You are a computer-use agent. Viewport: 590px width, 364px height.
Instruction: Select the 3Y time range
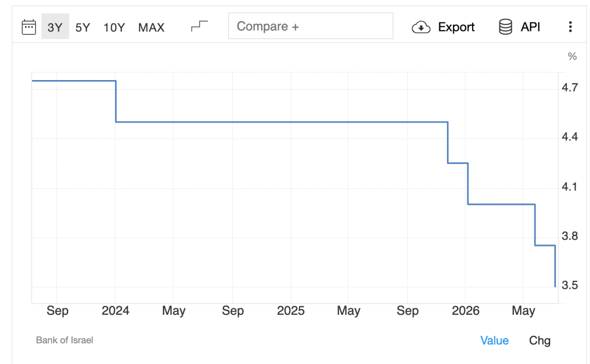coord(55,27)
